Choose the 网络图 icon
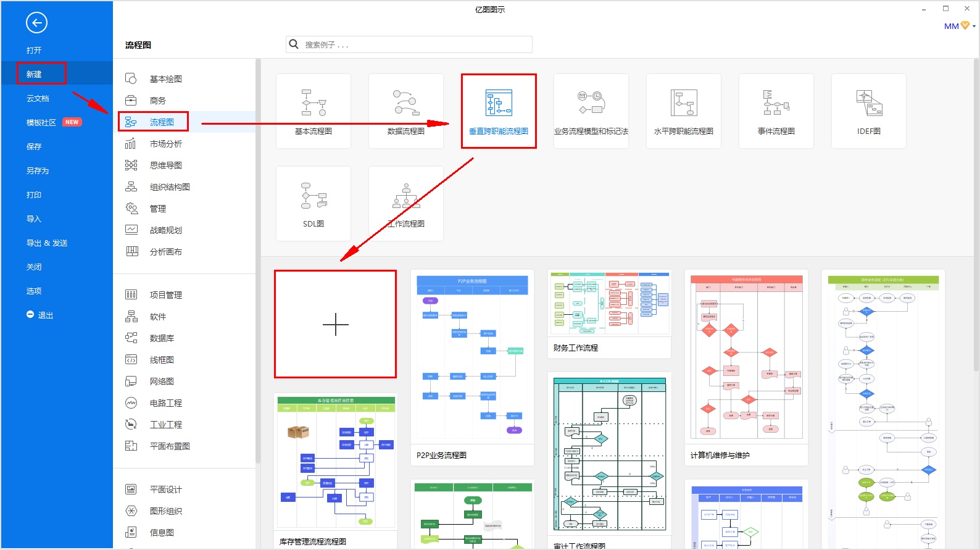980x550 pixels. coord(131,381)
